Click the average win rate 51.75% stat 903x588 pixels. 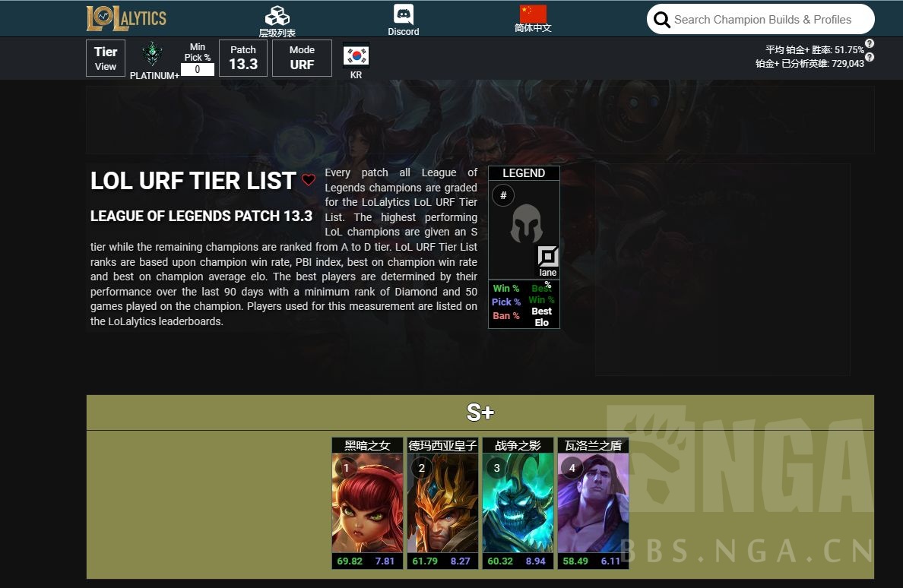click(x=815, y=50)
